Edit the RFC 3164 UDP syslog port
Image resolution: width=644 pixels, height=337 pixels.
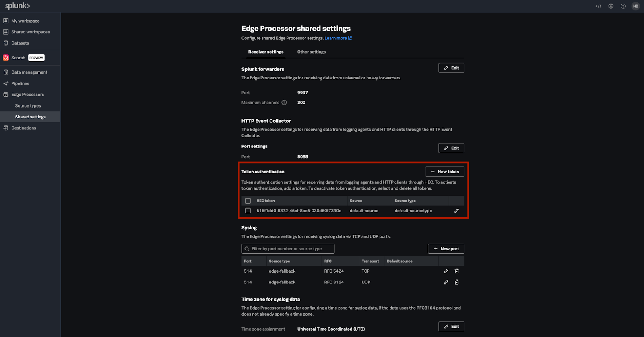(446, 282)
